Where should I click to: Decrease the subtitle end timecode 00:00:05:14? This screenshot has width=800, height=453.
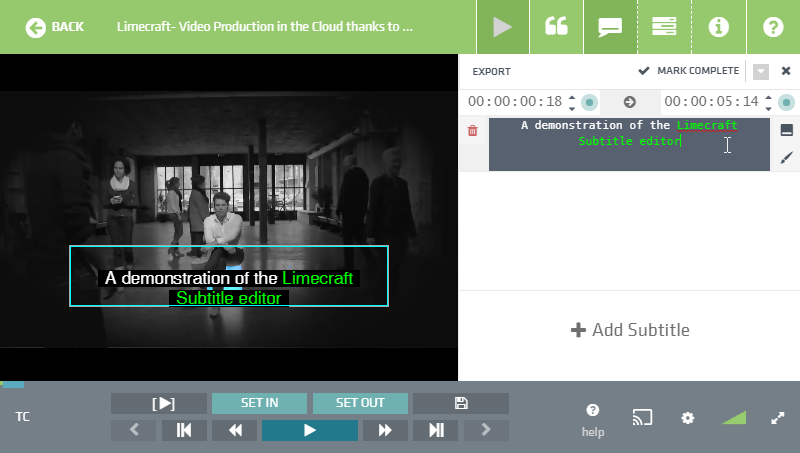coord(768,108)
